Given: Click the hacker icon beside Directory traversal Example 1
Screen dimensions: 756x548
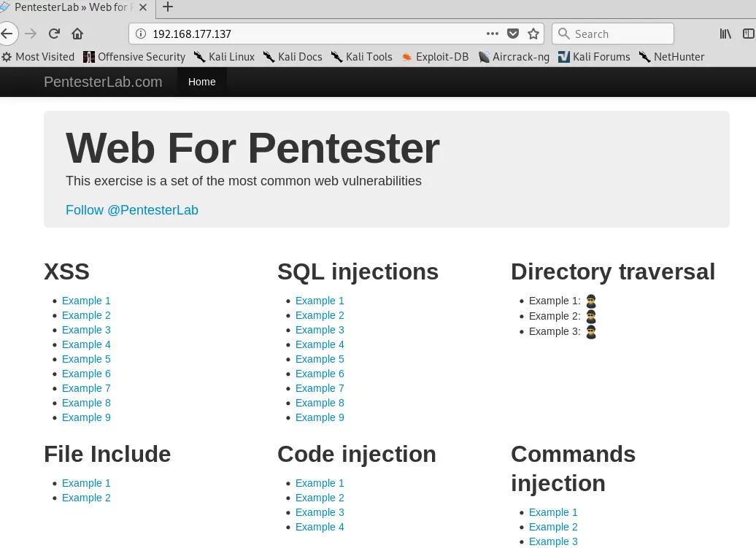Looking at the screenshot, I should (591, 301).
